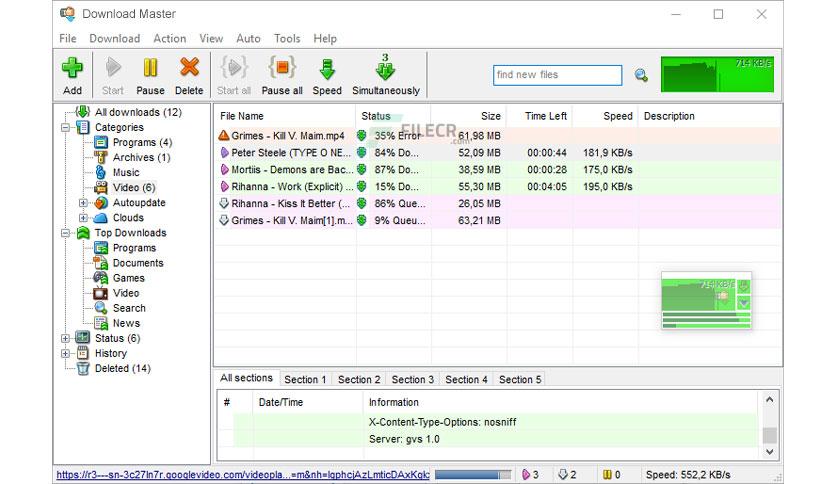
Task: Click the toolbar speed graph
Action: [x=717, y=75]
